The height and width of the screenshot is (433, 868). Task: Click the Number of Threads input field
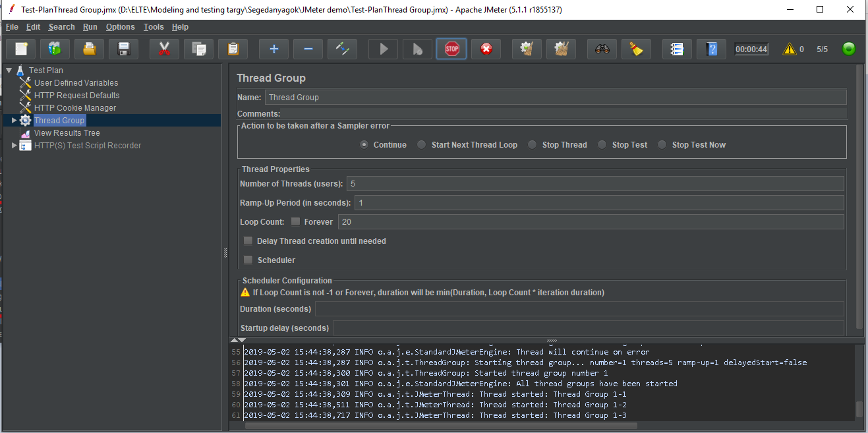click(x=595, y=184)
